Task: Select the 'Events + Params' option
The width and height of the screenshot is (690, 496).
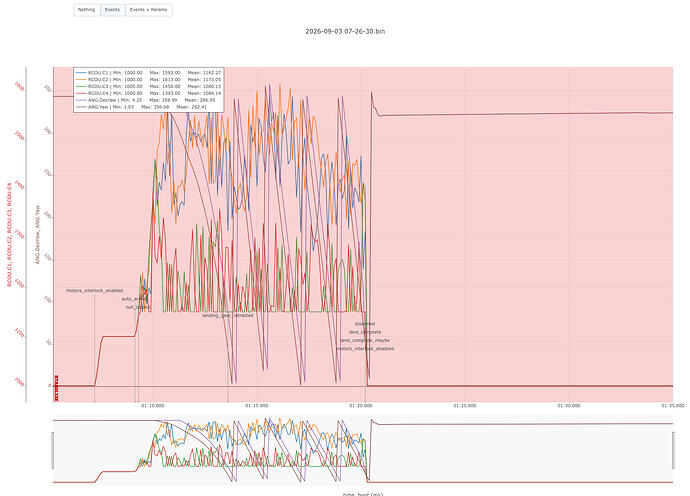Action: (x=149, y=10)
